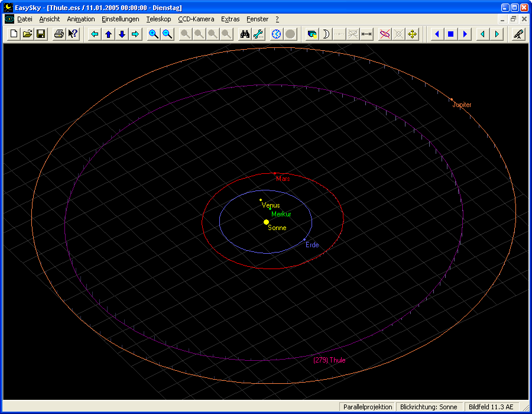
Task: Click the context help arrow icon
Action: coord(73,34)
